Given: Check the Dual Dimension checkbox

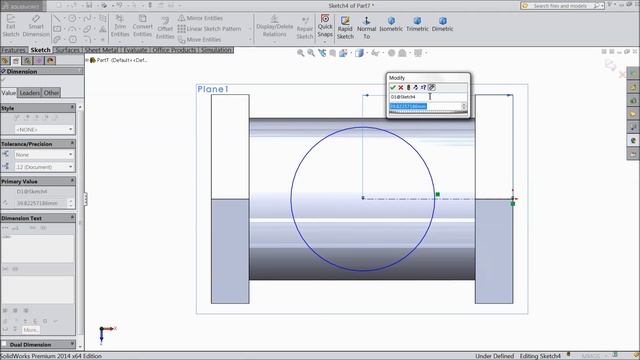Looking at the screenshot, I should 4,344.
